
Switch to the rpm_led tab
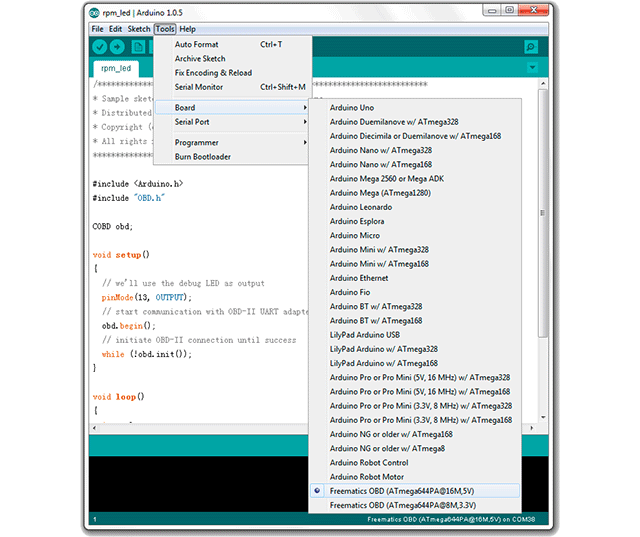point(116,68)
